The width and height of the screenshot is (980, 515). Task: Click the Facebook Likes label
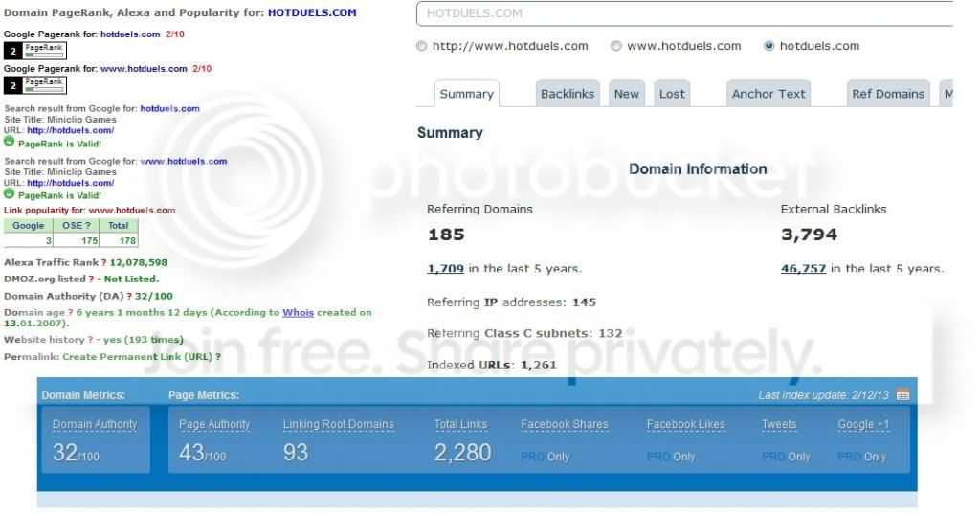pos(685,424)
